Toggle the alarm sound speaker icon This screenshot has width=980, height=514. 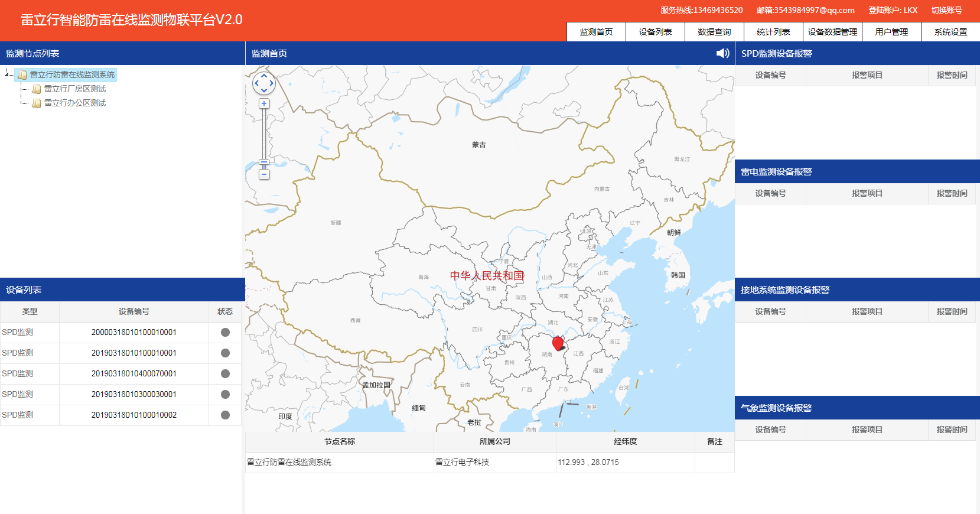[722, 53]
